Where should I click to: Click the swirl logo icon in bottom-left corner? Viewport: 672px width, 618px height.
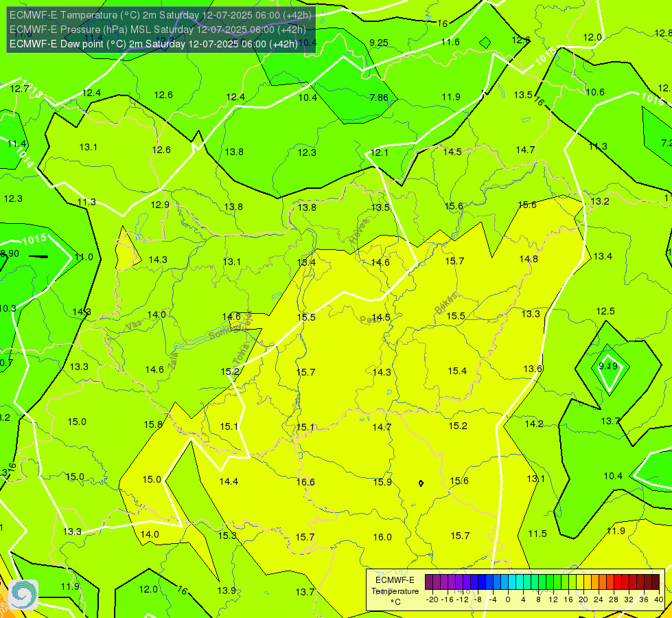(x=23, y=595)
